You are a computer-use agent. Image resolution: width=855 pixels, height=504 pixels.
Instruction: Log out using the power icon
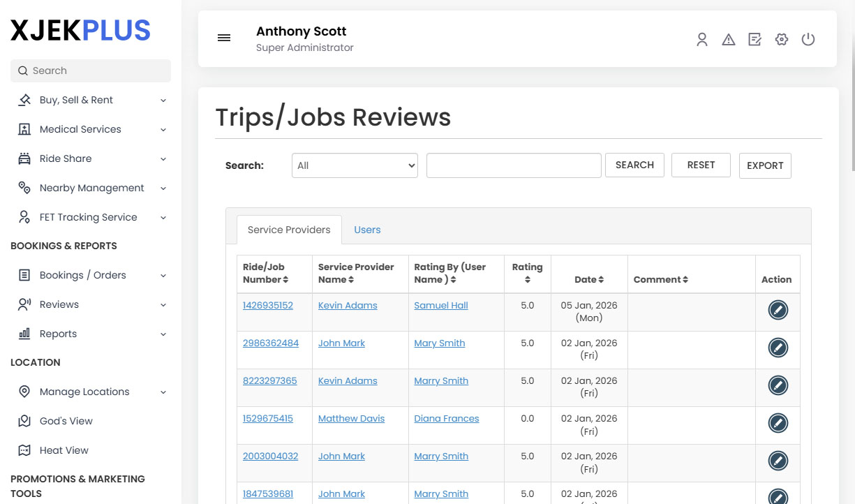[808, 40]
